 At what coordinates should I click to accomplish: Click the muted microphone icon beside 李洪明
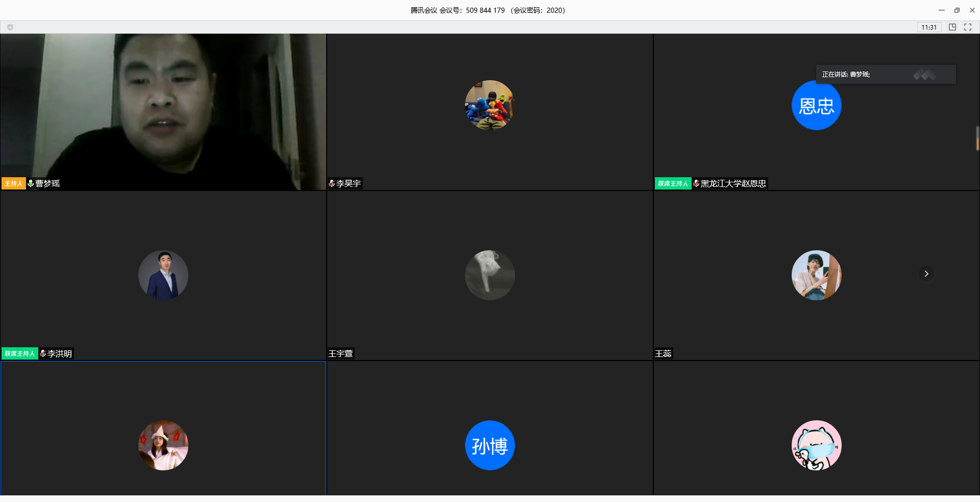[43, 353]
